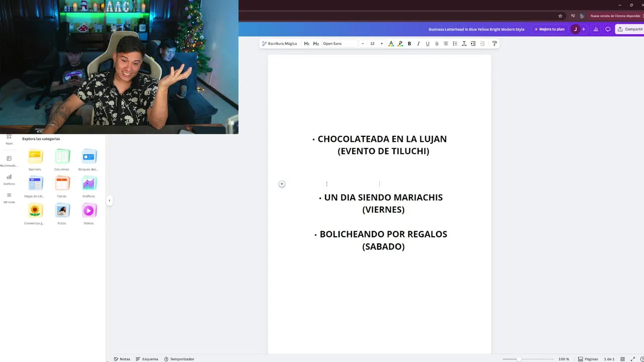Image resolution: width=644 pixels, height=362 pixels.
Task: Apply H1 heading style
Action: pos(306,44)
